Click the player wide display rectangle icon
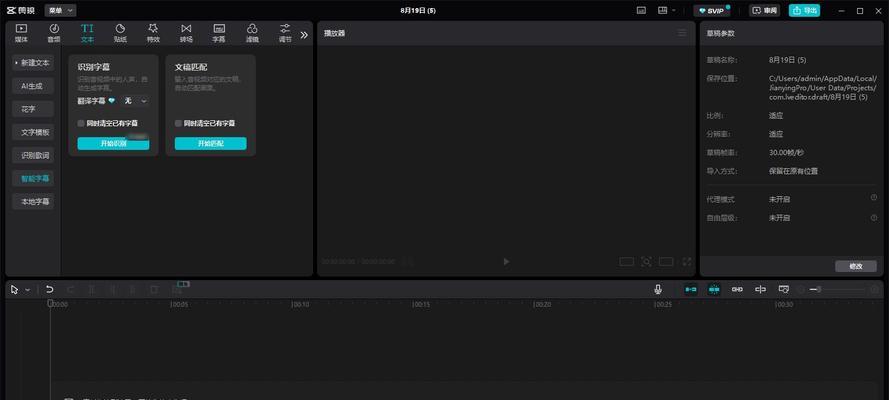889x400 pixels. click(666, 261)
